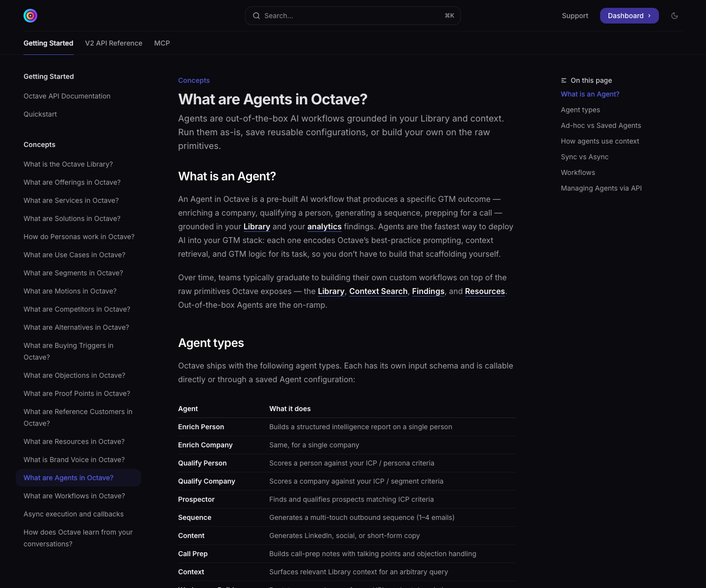Switch to Getting Started tab
Image resolution: width=706 pixels, height=588 pixels.
[49, 43]
